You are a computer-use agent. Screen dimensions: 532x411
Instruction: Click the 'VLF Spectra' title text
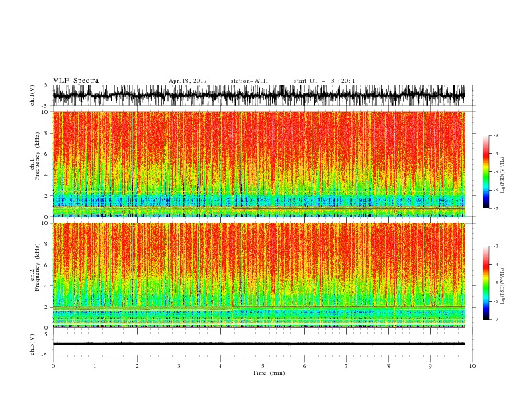76,81
